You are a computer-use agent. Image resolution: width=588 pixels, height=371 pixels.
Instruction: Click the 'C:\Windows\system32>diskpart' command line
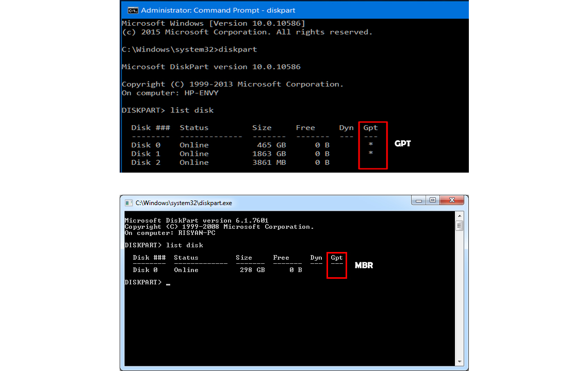point(189,49)
